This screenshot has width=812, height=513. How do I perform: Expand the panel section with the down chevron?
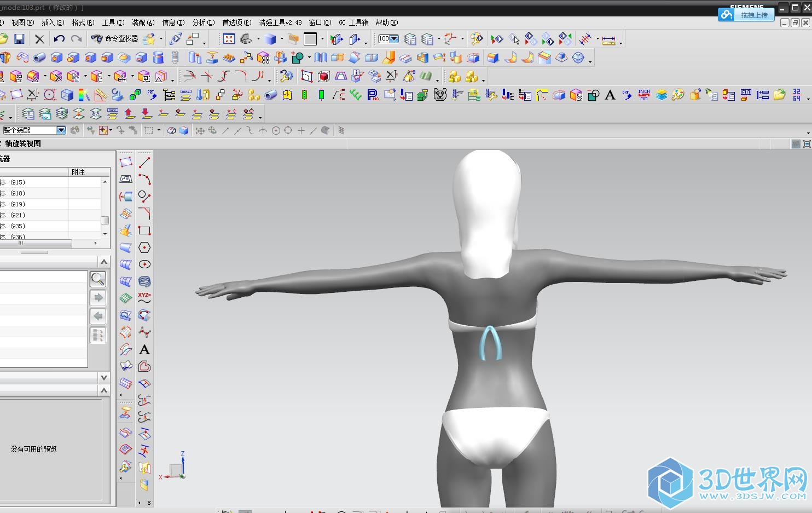[104, 378]
